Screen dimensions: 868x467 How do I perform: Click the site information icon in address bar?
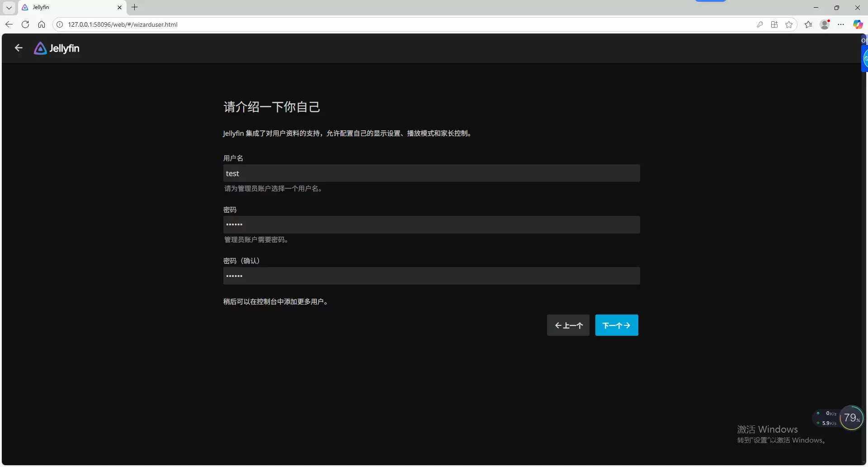[x=60, y=24]
